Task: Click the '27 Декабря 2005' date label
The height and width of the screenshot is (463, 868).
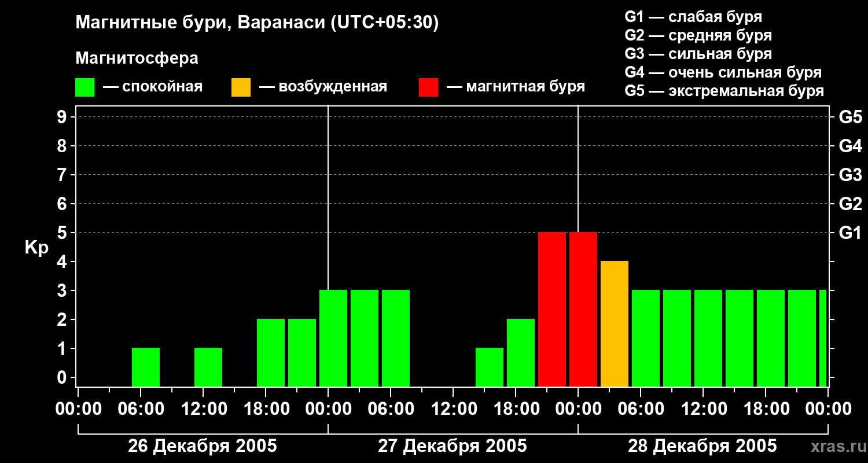Action: (453, 446)
